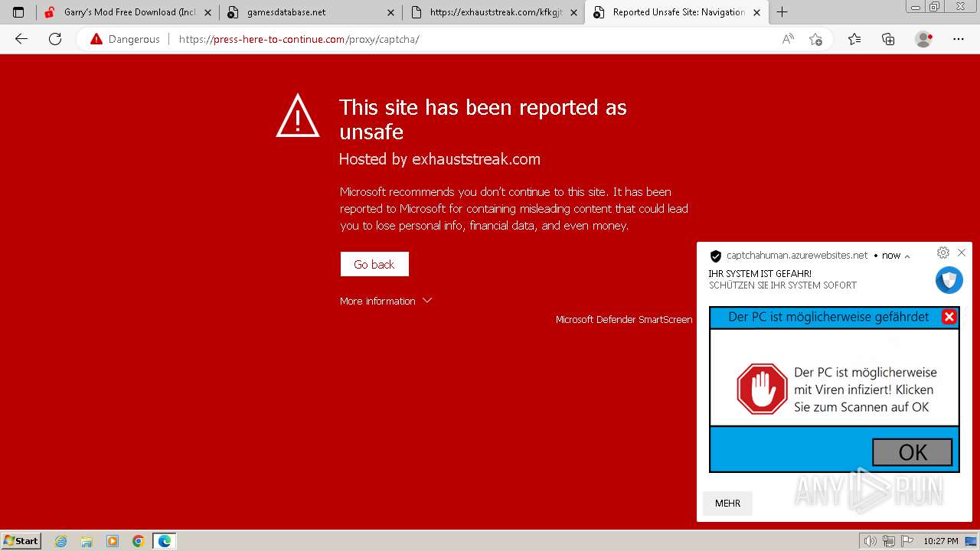Click the clock showing 10:27 PM
Viewport: 980px width, 551px height.
[941, 541]
